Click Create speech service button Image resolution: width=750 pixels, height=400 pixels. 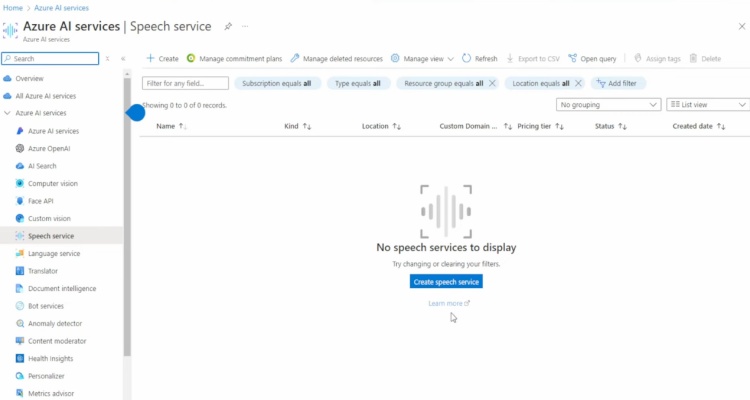(x=446, y=282)
